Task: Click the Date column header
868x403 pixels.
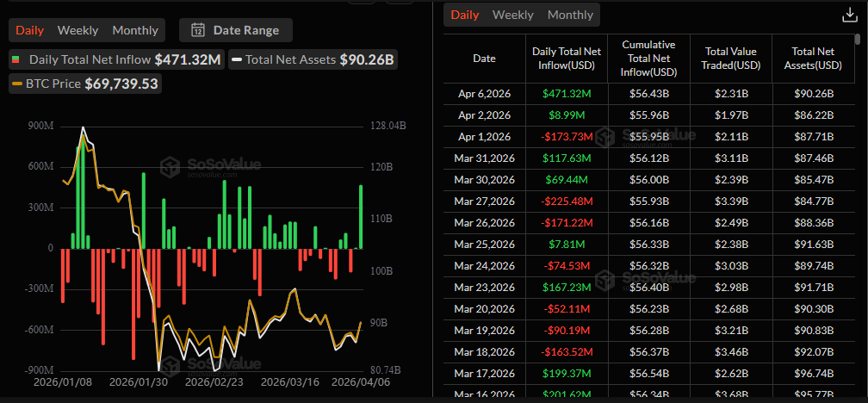Action: tap(484, 59)
